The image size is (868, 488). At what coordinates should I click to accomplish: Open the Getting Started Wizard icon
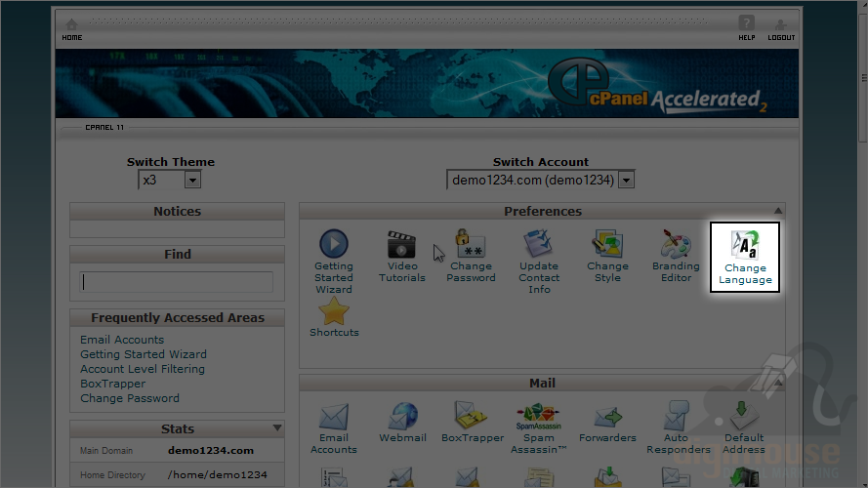click(x=334, y=262)
